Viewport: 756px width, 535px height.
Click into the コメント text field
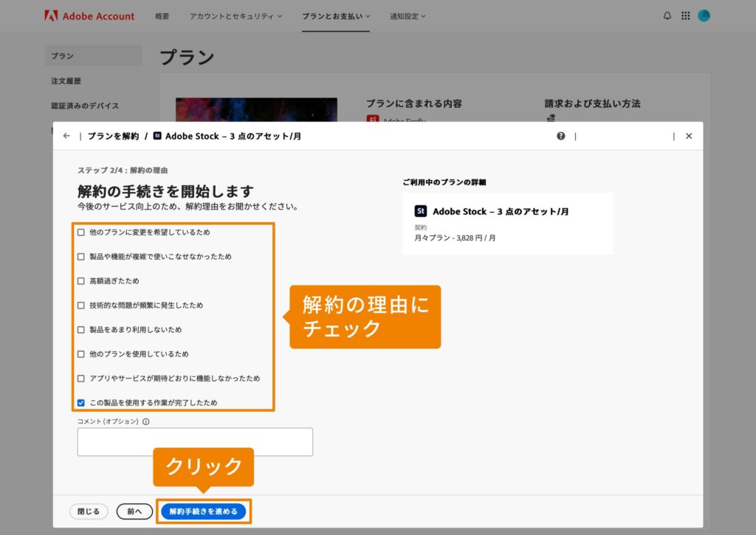point(195,442)
